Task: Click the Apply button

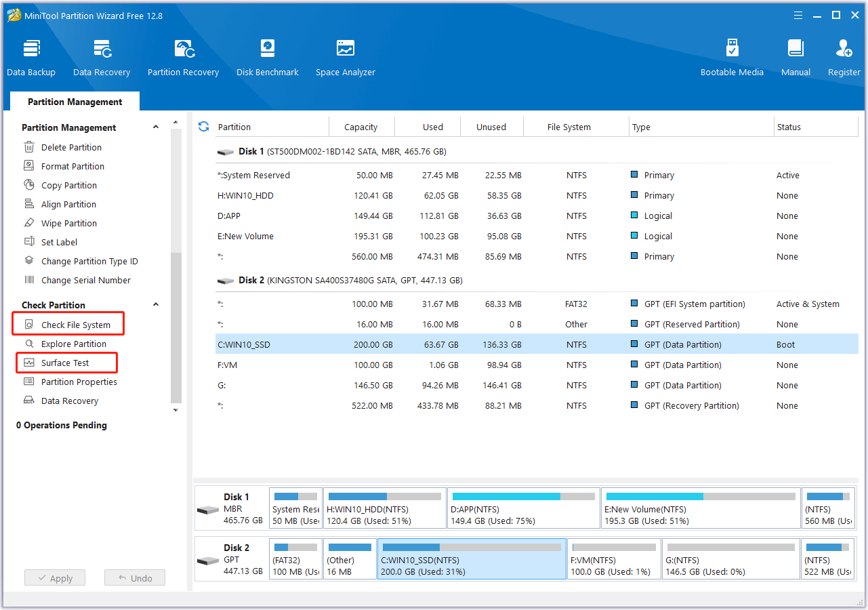Action: click(55, 578)
